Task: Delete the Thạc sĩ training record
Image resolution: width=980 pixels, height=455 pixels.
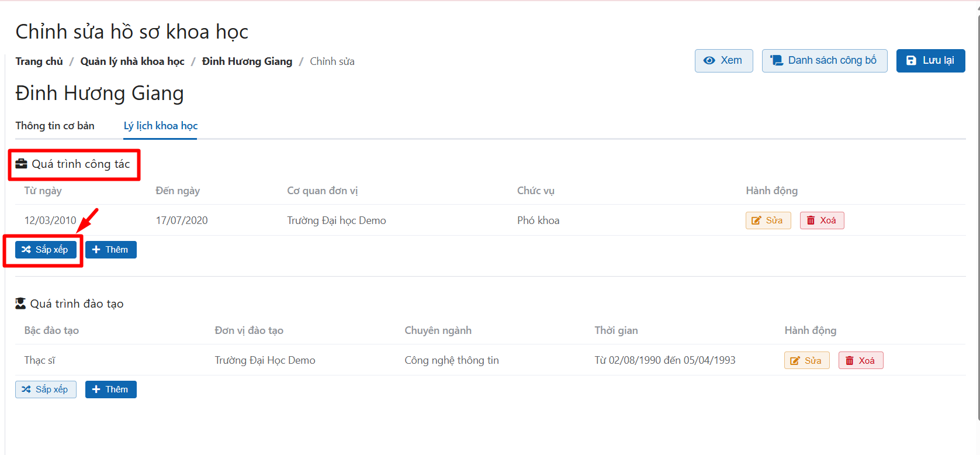Action: click(860, 361)
